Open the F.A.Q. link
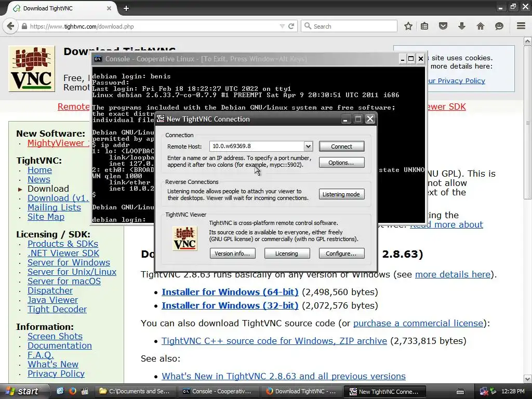Image resolution: width=532 pixels, height=399 pixels. 41,355
